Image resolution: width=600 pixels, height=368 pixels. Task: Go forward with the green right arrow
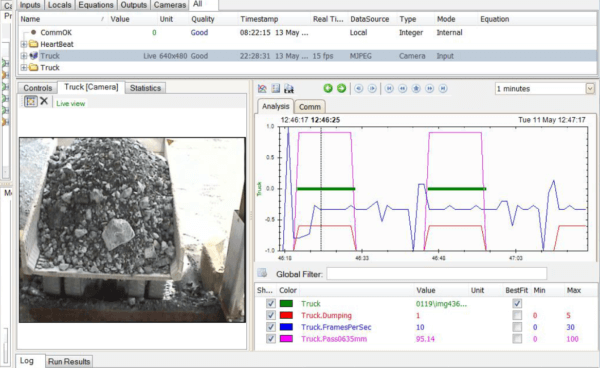point(341,88)
